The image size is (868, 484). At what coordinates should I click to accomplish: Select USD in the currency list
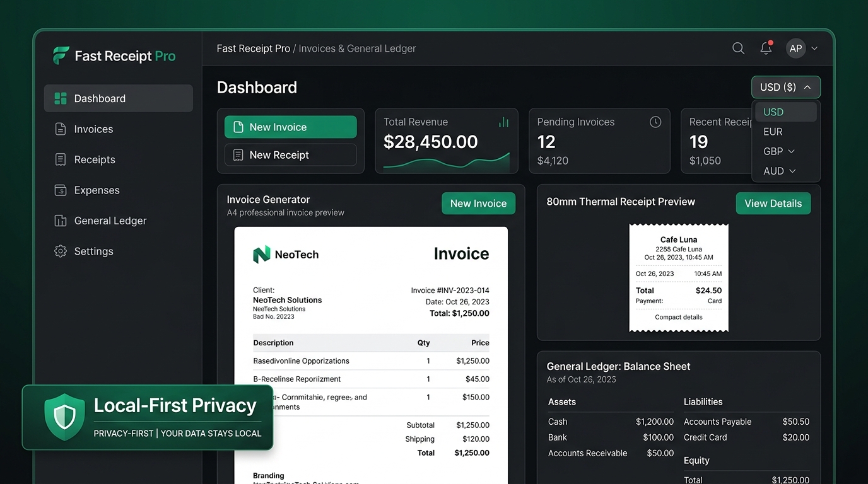786,112
